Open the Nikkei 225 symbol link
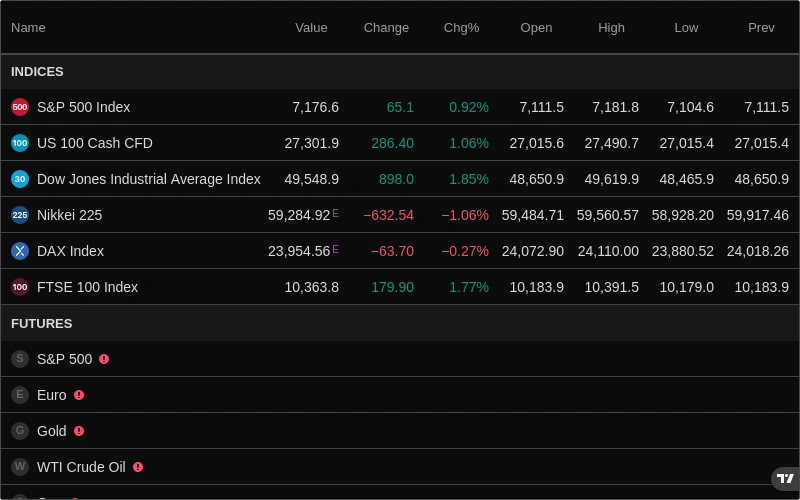This screenshot has width=800, height=500. [69, 215]
